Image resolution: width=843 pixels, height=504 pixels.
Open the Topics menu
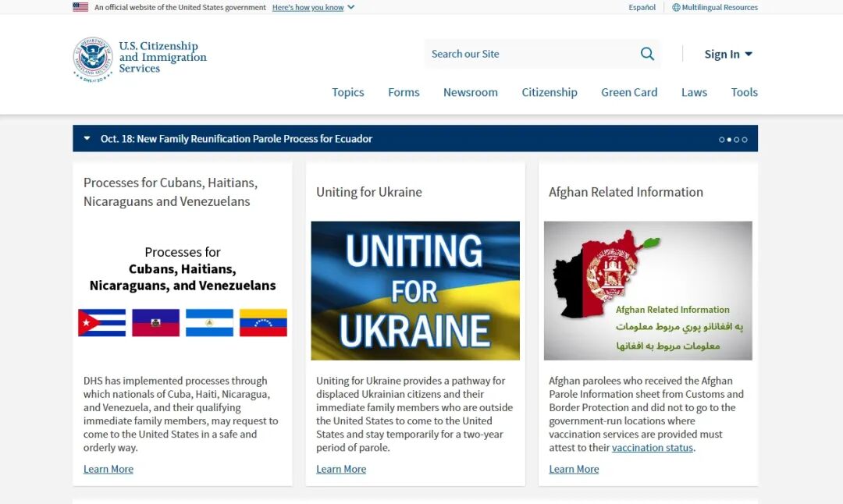[348, 92]
